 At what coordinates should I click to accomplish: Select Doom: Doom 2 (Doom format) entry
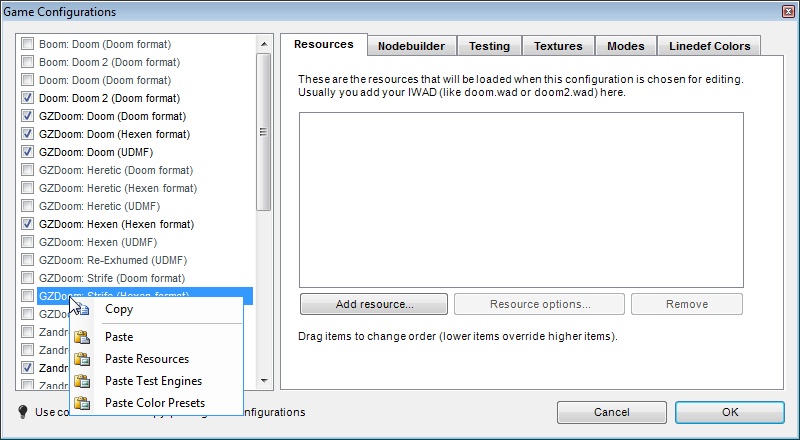(109, 98)
